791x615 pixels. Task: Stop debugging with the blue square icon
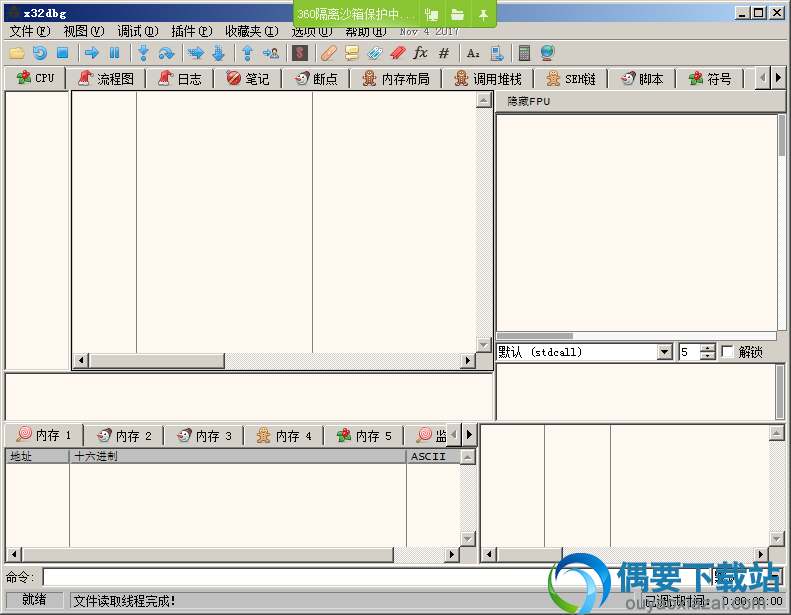pos(63,52)
